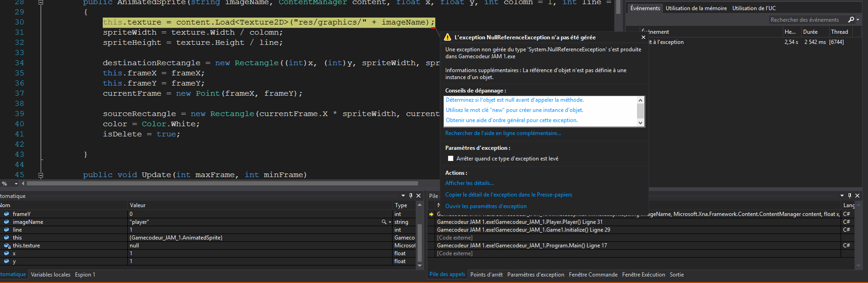Click the this.texture variable icon
The image size is (868, 283).
click(7, 246)
